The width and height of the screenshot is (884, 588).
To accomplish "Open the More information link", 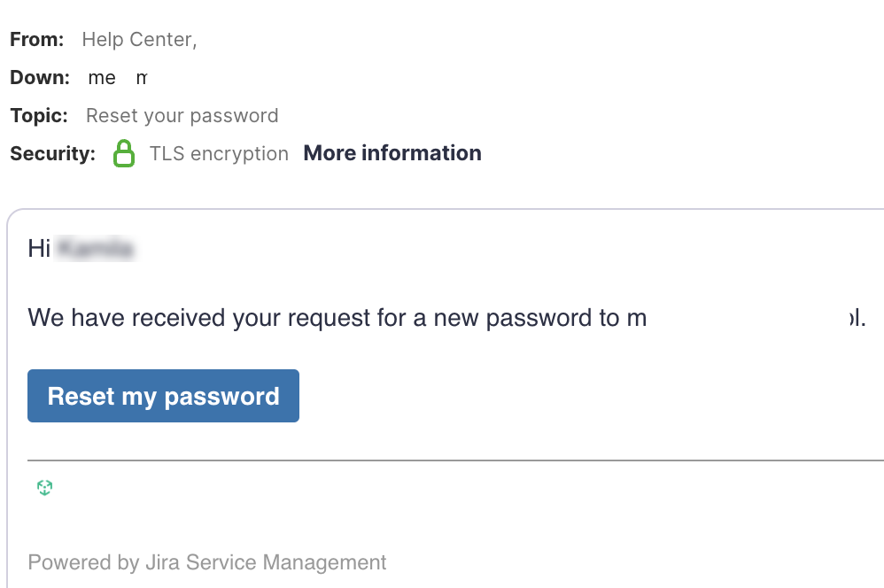I will (392, 153).
